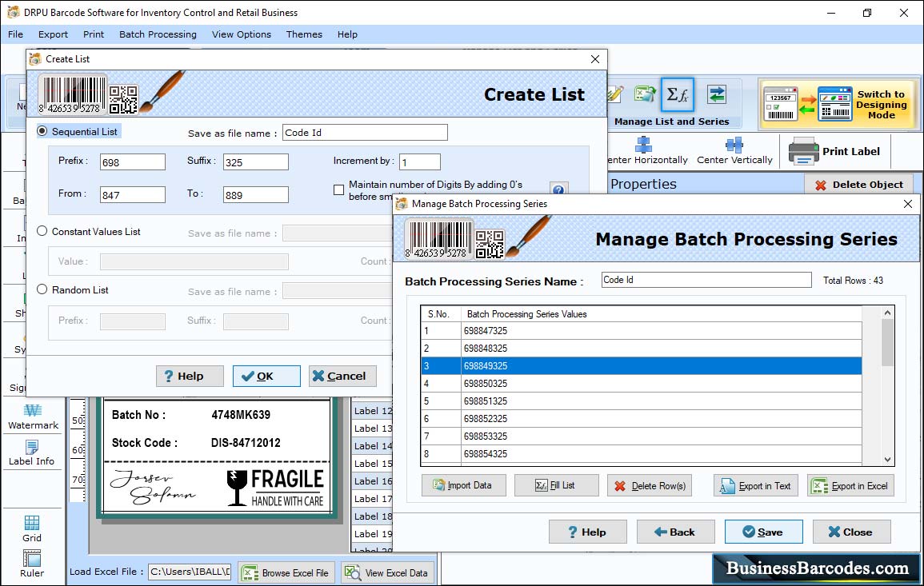Click the Delete Object button
This screenshot has height=586, width=924.
[x=858, y=185]
